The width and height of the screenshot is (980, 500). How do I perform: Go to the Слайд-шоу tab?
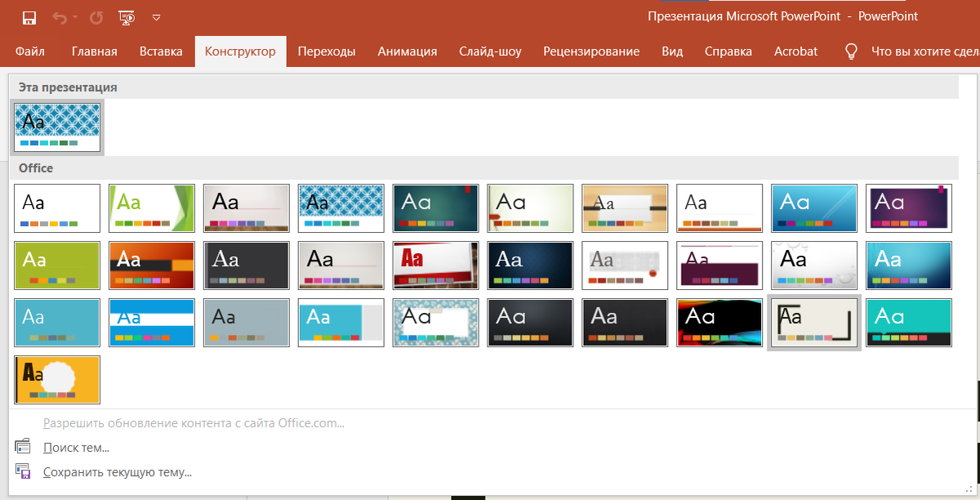pos(490,51)
